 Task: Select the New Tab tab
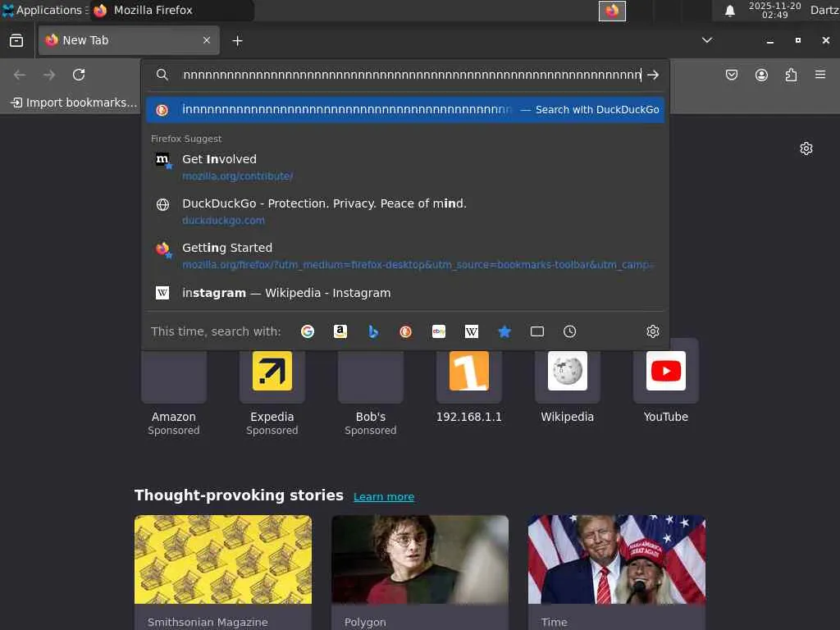[129, 40]
